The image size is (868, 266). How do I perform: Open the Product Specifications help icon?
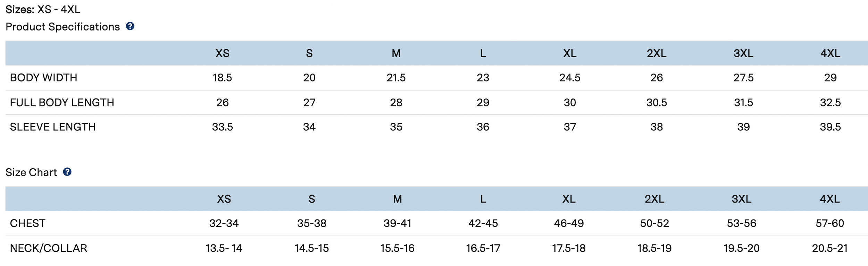(x=130, y=26)
